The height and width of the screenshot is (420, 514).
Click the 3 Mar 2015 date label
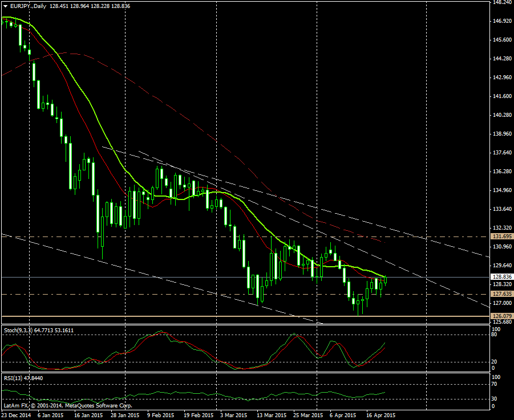pos(233,415)
